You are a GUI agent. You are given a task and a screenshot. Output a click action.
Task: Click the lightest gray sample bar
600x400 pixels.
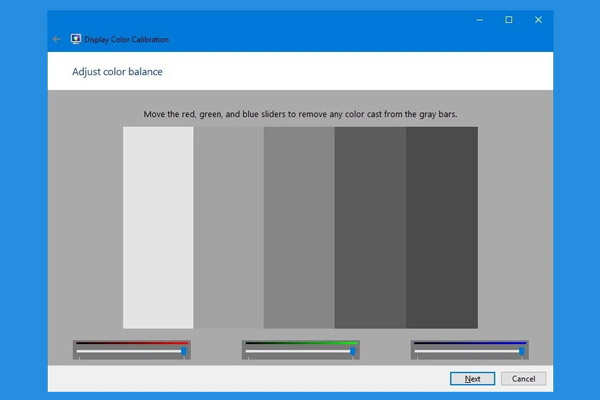pyautogui.click(x=158, y=228)
